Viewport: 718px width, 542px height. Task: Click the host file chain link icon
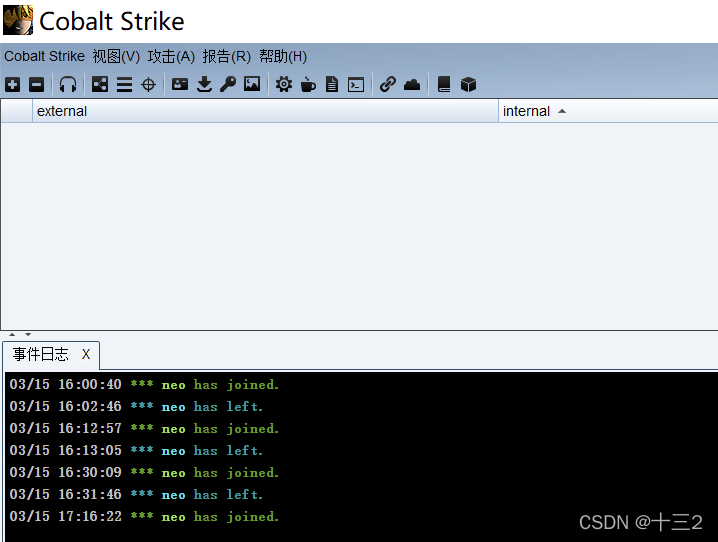388,85
